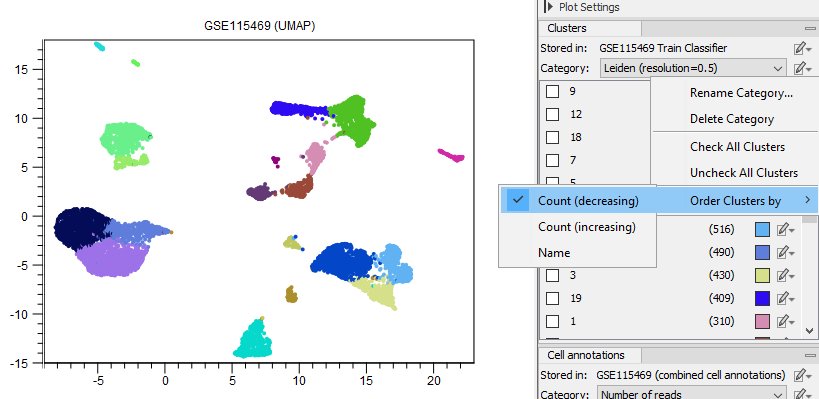Check the box for cluster 18
This screenshot has width=819, height=399.
pos(552,137)
